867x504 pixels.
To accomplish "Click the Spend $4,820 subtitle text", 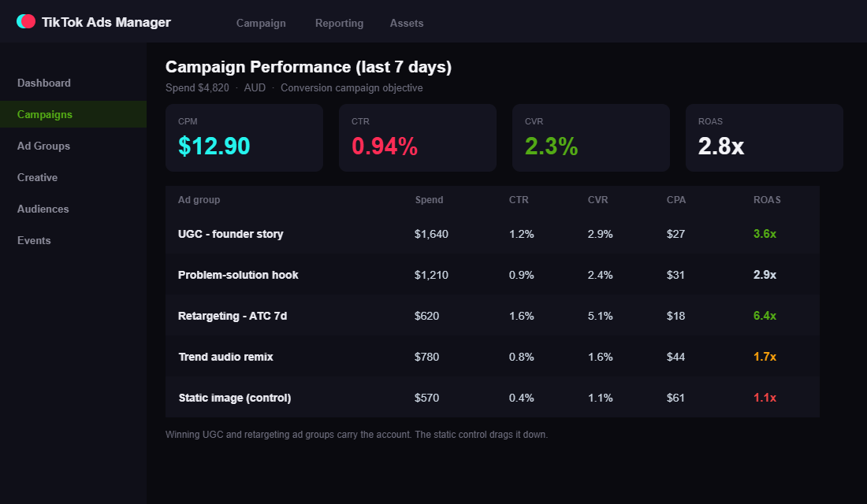I will coord(197,88).
